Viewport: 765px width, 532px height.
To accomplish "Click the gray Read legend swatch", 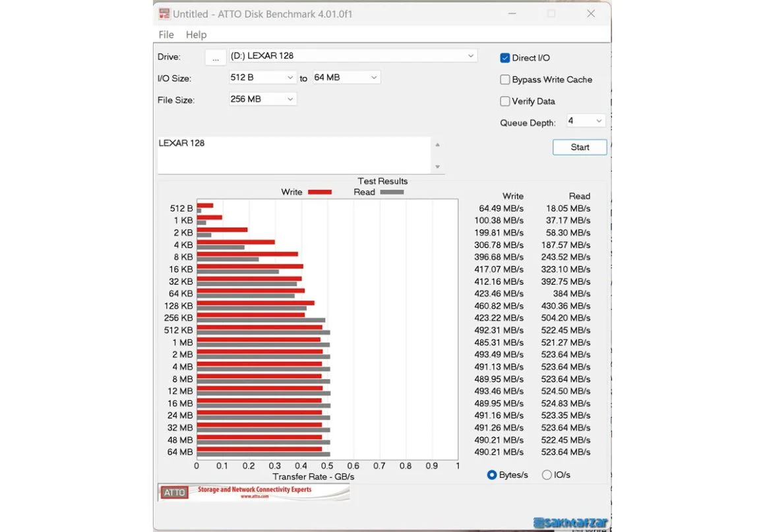I will coord(392,192).
